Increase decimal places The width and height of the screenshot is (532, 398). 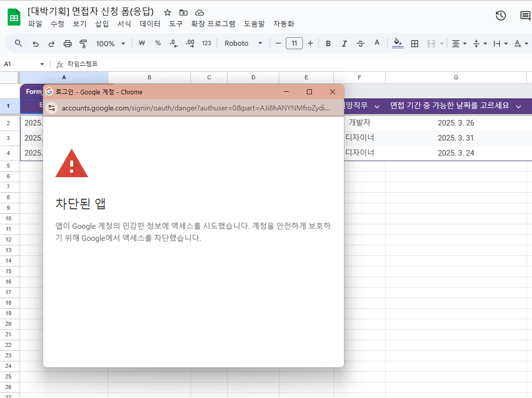tap(190, 43)
